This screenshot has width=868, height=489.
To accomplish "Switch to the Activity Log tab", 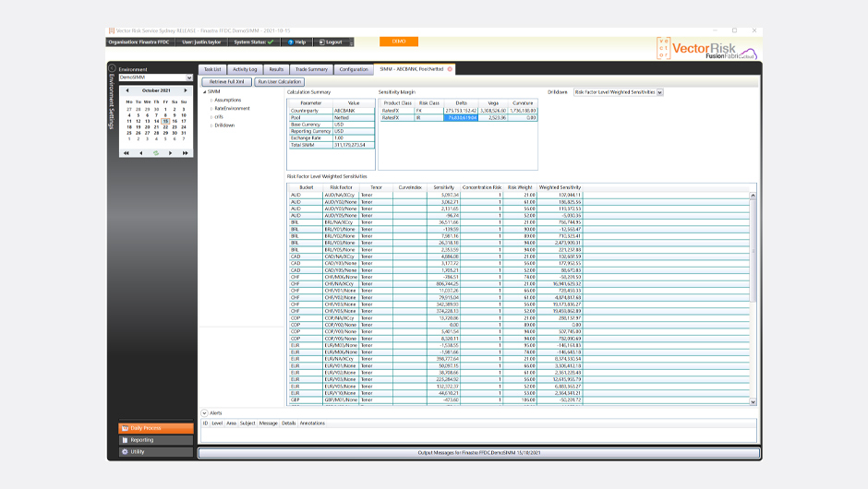I will click(245, 69).
